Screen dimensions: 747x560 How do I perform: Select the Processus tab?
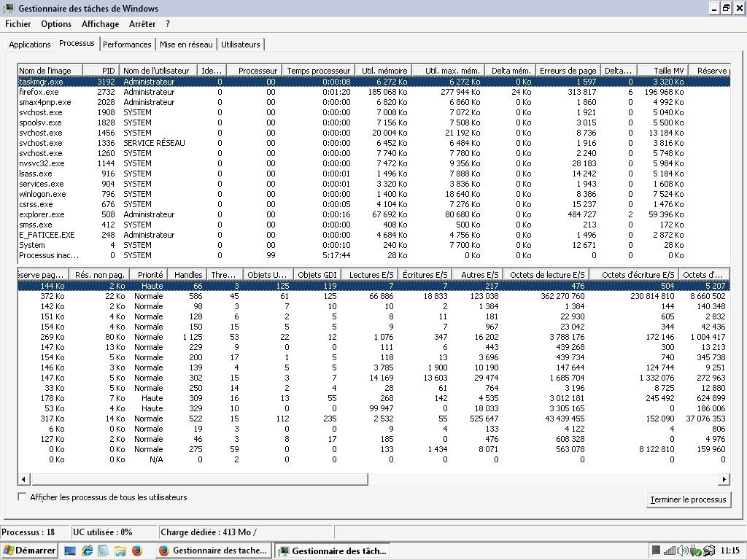click(77, 43)
